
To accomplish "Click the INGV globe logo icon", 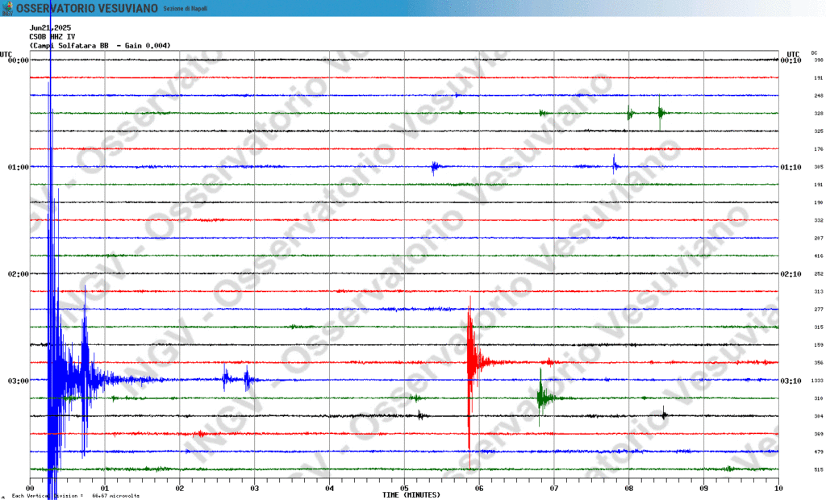I will 7,8.
